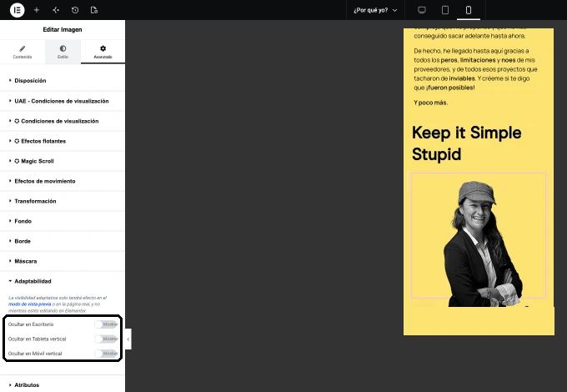Viewport: 567px width, 392px height.
Task: Toggle Ocultar en Escritorio switch
Action: (x=106, y=324)
